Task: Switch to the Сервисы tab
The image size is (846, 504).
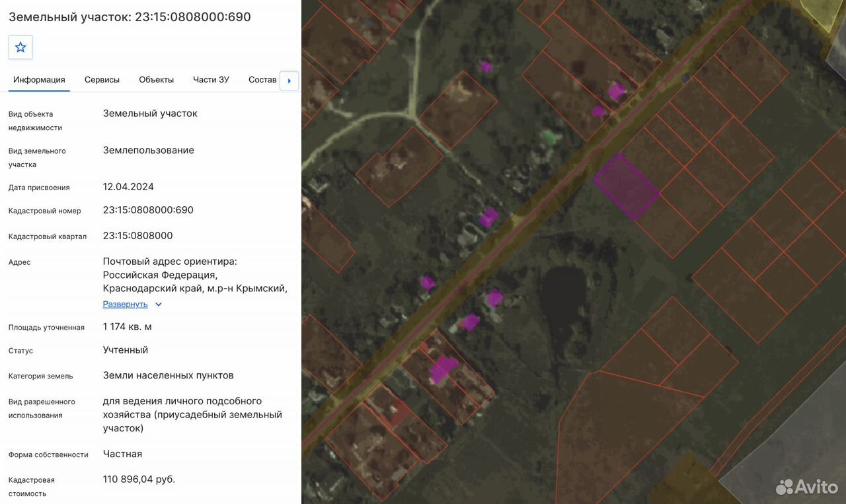Action: pyautogui.click(x=102, y=80)
